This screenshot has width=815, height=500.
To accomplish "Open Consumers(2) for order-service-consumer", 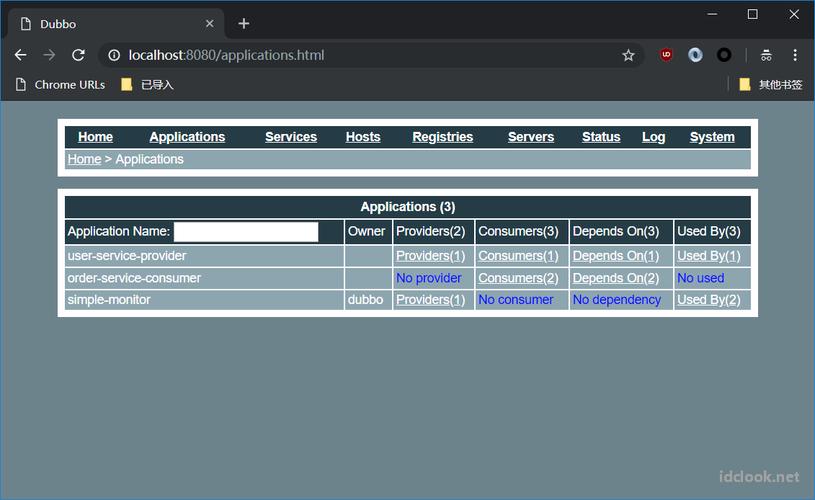I will coord(518,278).
